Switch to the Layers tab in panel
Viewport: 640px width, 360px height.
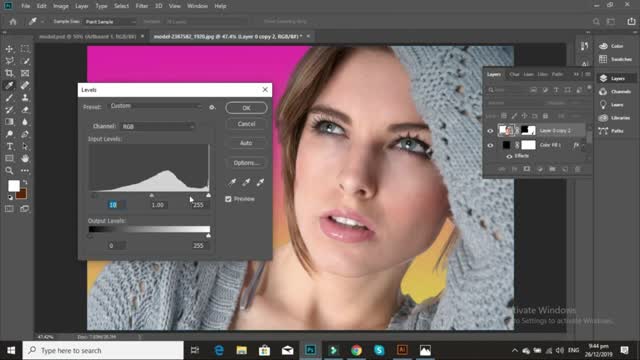pyautogui.click(x=494, y=74)
